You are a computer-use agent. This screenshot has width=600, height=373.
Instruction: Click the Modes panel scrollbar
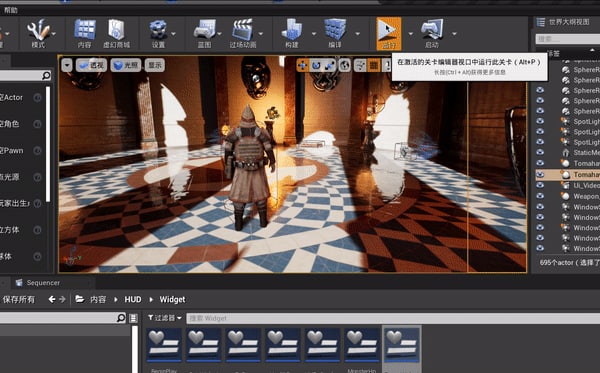pos(48,144)
